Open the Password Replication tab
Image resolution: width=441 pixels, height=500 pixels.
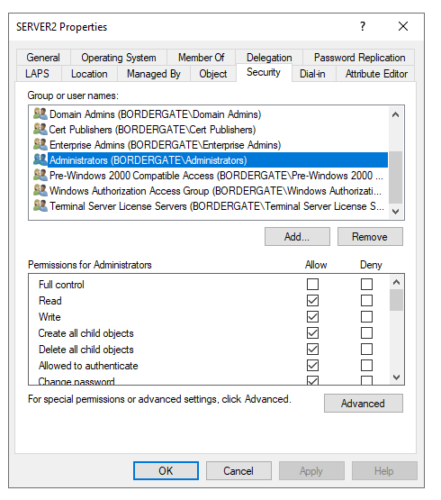point(359,57)
